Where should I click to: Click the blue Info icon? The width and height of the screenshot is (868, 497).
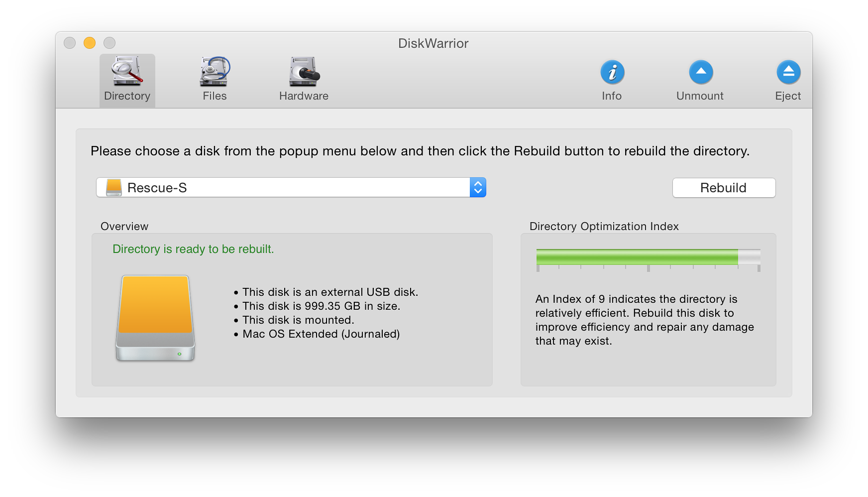(612, 72)
